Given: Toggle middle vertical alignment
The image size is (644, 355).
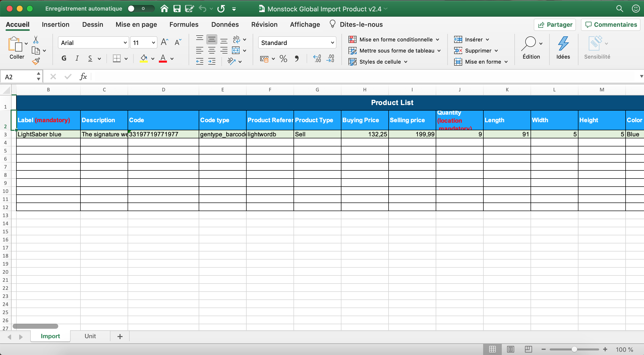Looking at the screenshot, I should [x=212, y=39].
